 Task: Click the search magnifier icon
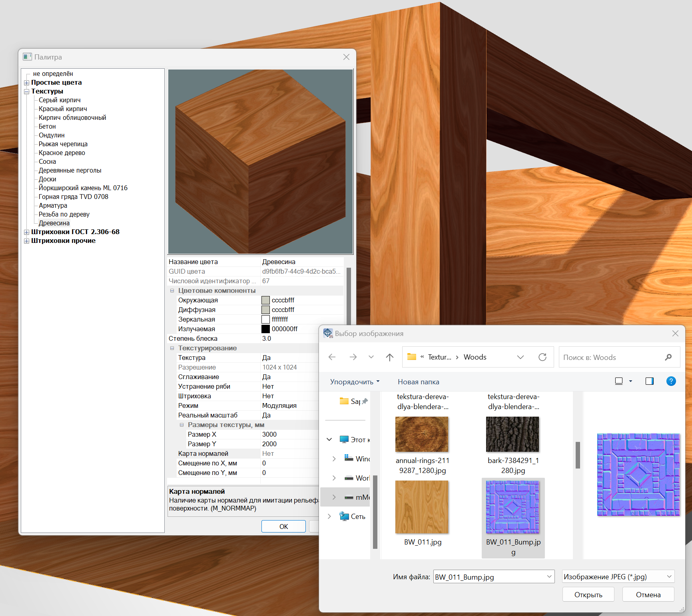[x=668, y=357]
